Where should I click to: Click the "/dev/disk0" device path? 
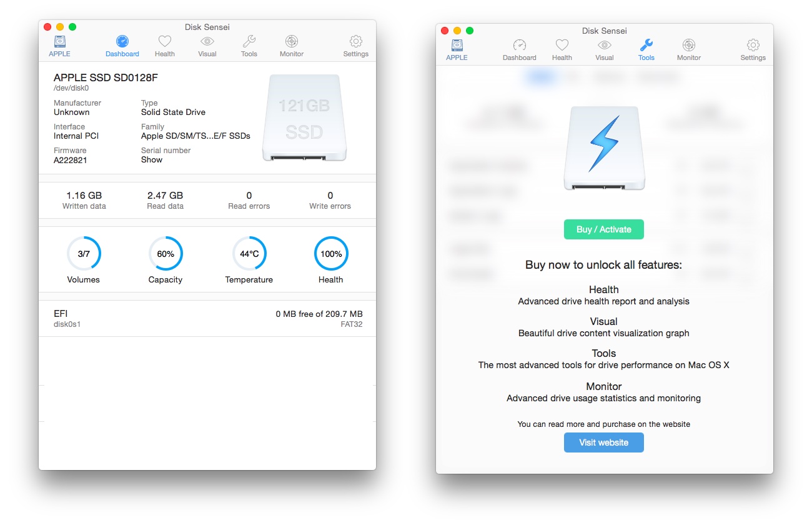(x=71, y=89)
